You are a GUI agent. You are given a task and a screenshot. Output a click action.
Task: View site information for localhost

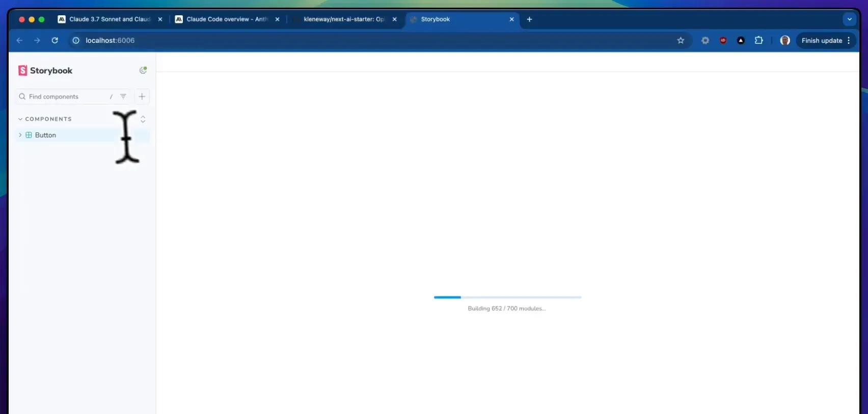[x=76, y=40]
